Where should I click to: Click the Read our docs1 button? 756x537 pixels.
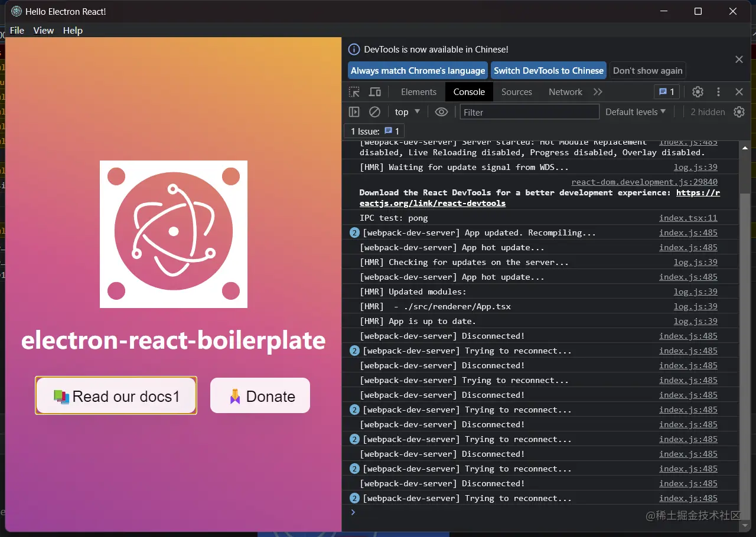coord(116,395)
